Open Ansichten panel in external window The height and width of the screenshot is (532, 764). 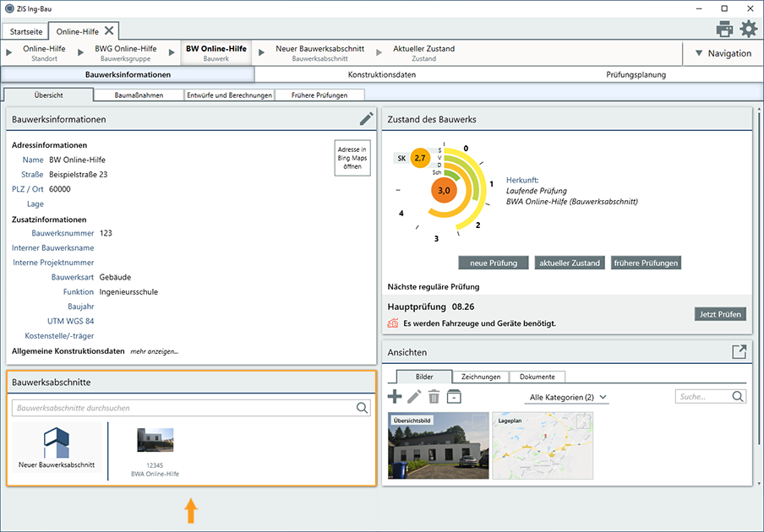click(x=739, y=352)
